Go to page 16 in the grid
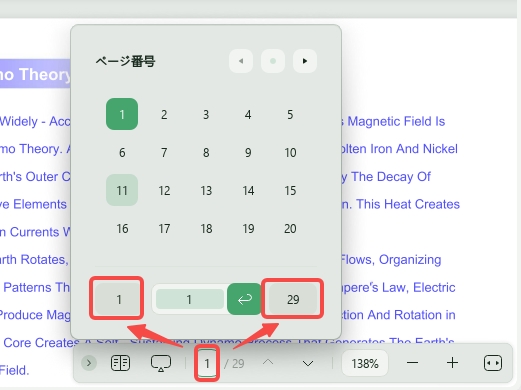The image size is (521, 390). (x=122, y=229)
